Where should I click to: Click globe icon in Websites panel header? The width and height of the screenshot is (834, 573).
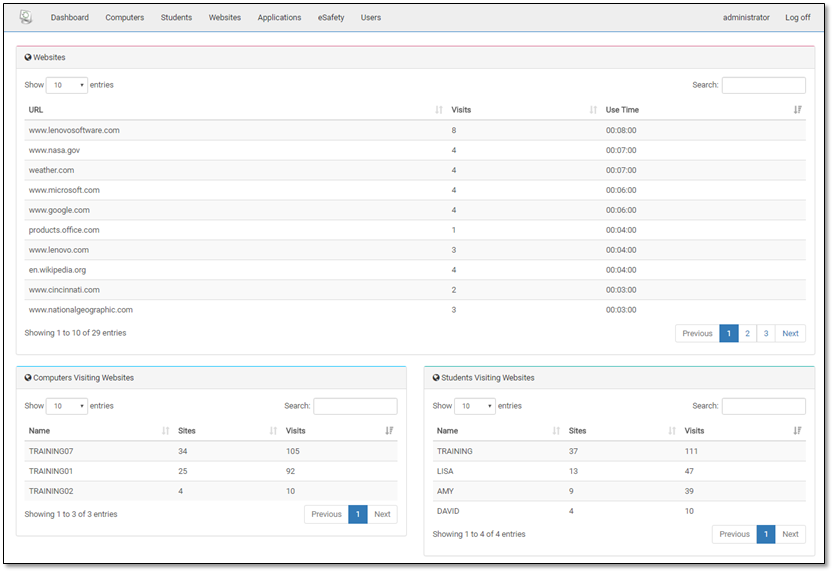tap(28, 57)
